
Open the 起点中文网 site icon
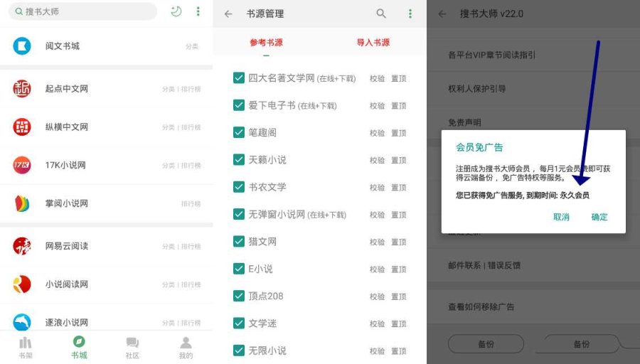tap(22, 89)
